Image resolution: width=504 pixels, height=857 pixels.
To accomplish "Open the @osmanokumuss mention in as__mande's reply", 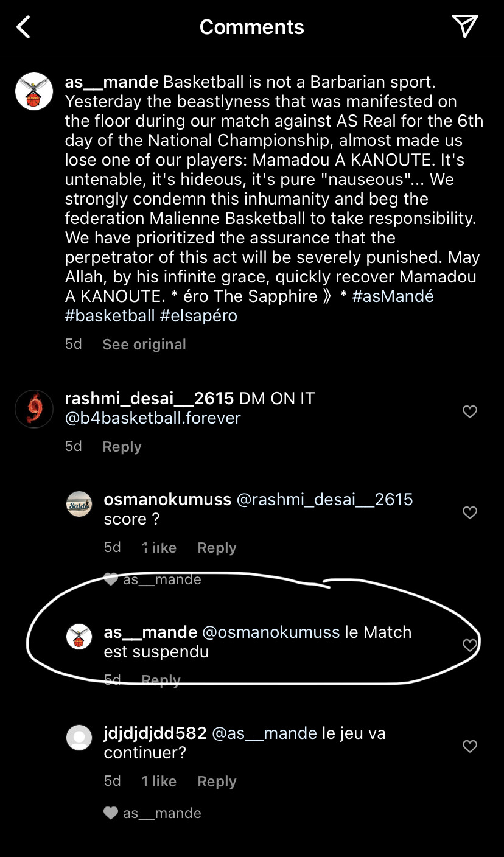I will pos(271,632).
